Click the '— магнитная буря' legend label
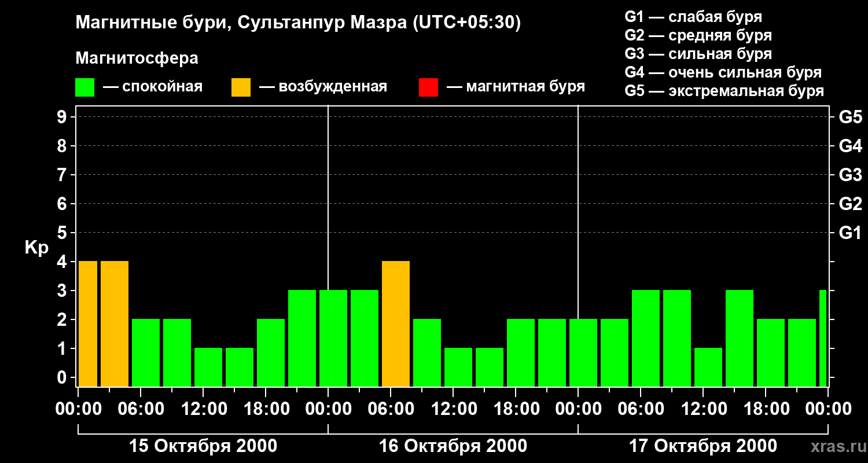The width and height of the screenshot is (868, 463). click(x=516, y=87)
